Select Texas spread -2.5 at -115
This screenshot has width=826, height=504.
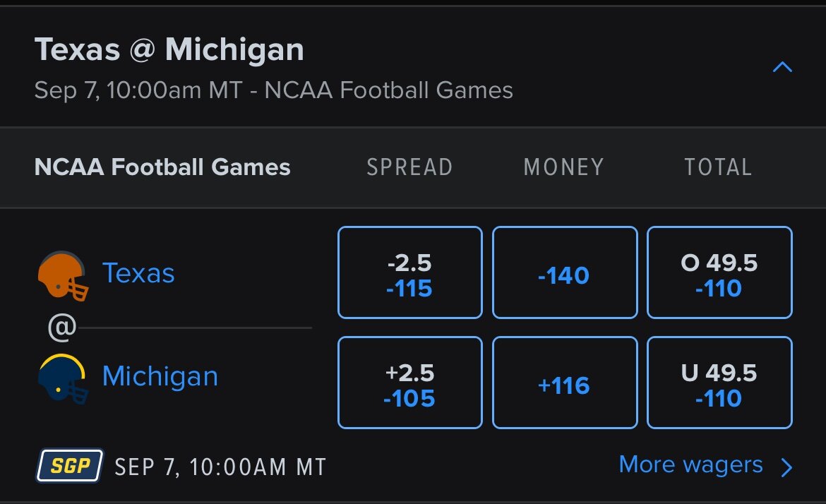pyautogui.click(x=410, y=272)
